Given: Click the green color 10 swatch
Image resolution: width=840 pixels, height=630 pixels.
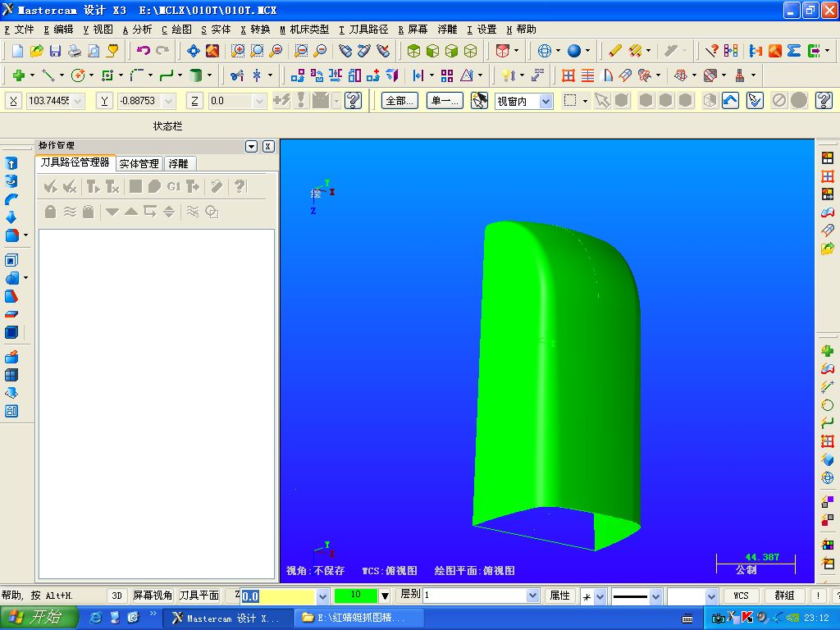Looking at the screenshot, I should click(356, 596).
